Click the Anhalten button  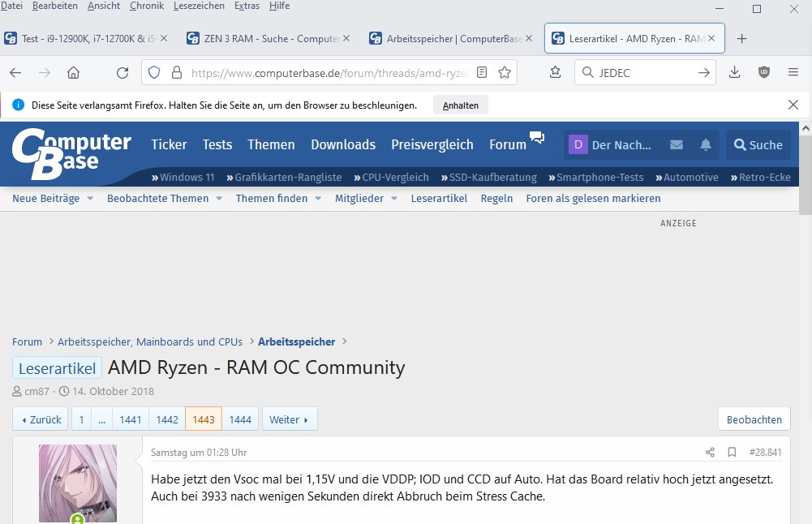tap(461, 105)
